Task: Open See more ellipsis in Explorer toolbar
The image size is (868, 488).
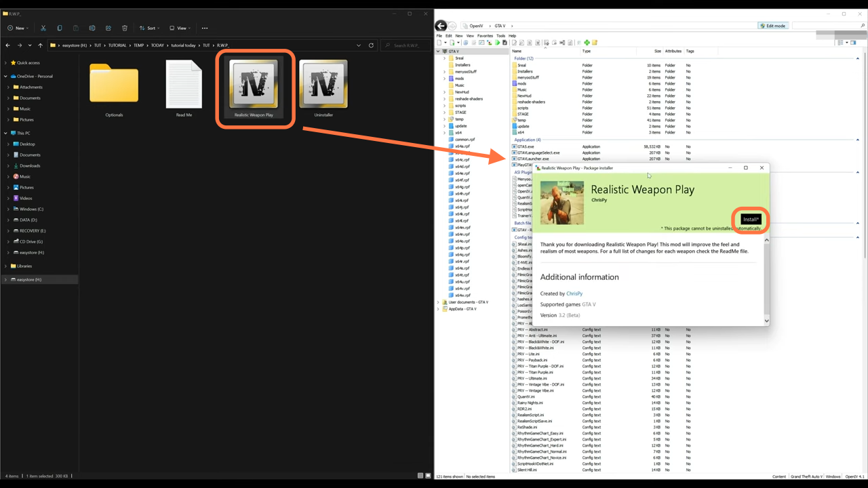Action: (205, 28)
